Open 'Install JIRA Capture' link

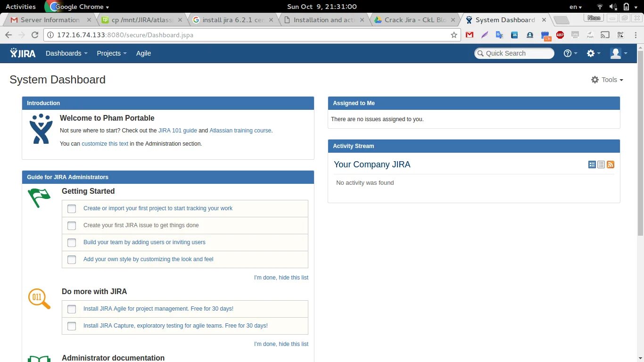click(175, 326)
